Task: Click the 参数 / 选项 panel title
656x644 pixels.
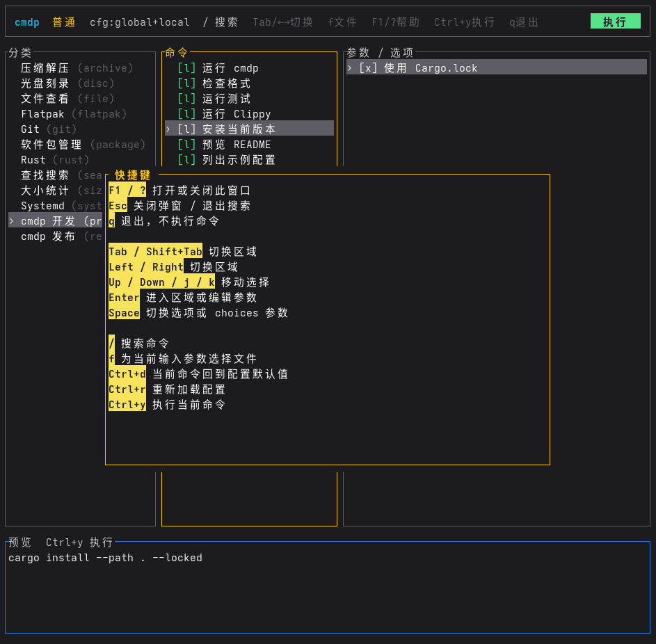Action: [380, 53]
